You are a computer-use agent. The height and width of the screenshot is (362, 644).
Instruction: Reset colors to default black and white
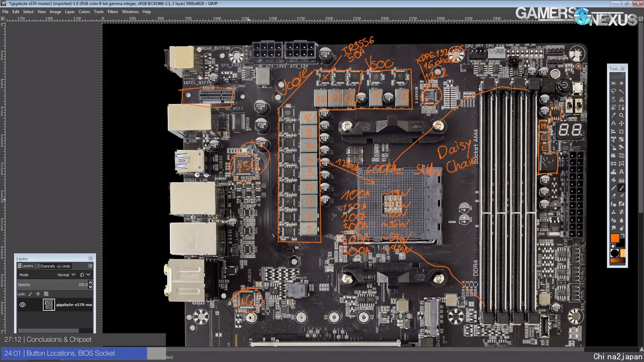coord(612,245)
